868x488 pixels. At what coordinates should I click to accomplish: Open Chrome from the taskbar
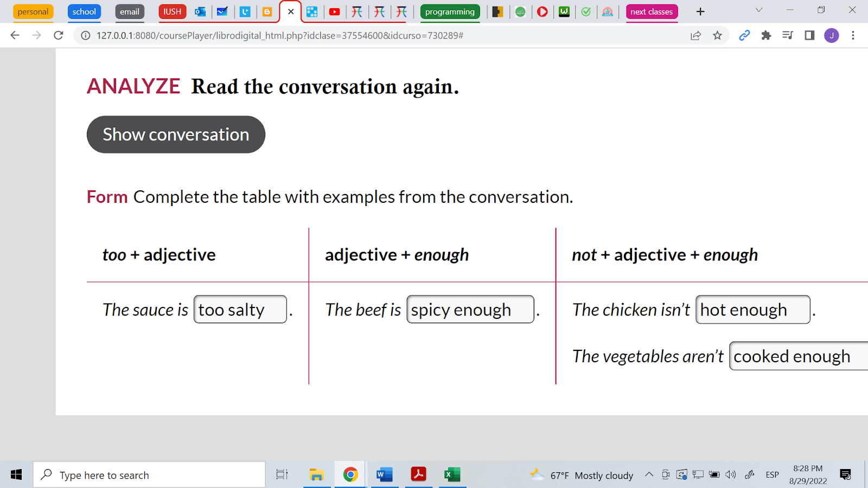pyautogui.click(x=350, y=475)
